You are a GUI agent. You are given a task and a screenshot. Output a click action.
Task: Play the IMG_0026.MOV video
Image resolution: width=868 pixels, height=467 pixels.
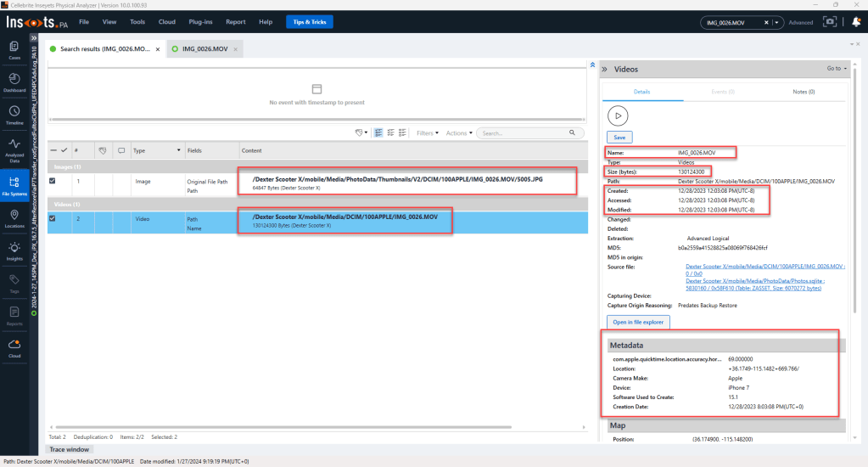(619, 115)
